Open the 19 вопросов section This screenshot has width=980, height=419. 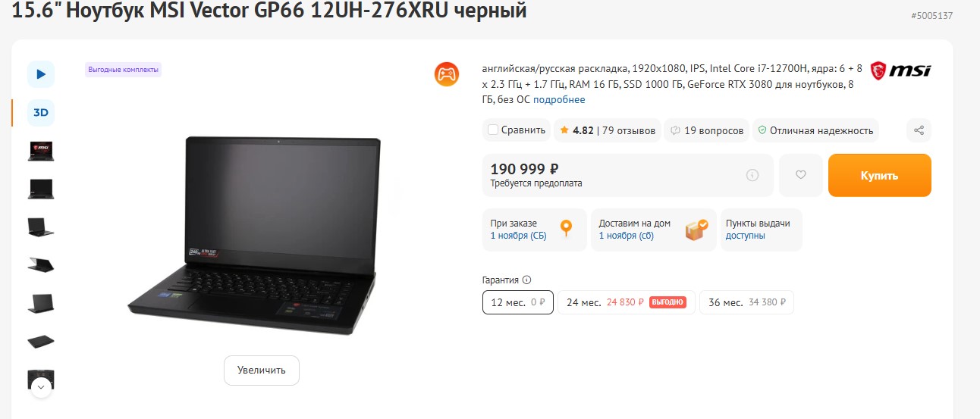click(x=707, y=130)
